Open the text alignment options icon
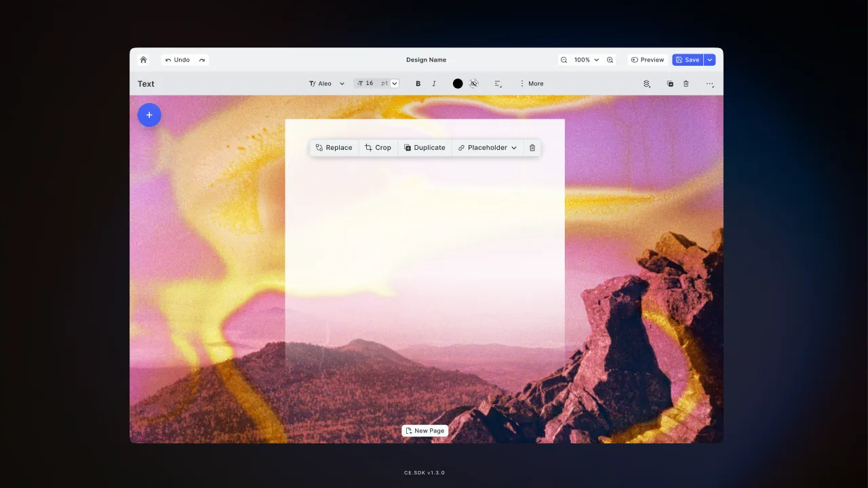This screenshot has width=868, height=488. 498,83
